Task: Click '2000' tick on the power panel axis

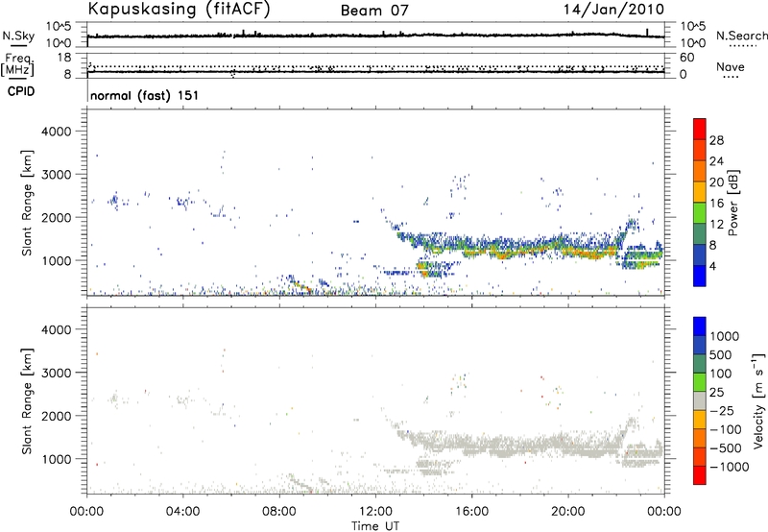Action: 56,217
